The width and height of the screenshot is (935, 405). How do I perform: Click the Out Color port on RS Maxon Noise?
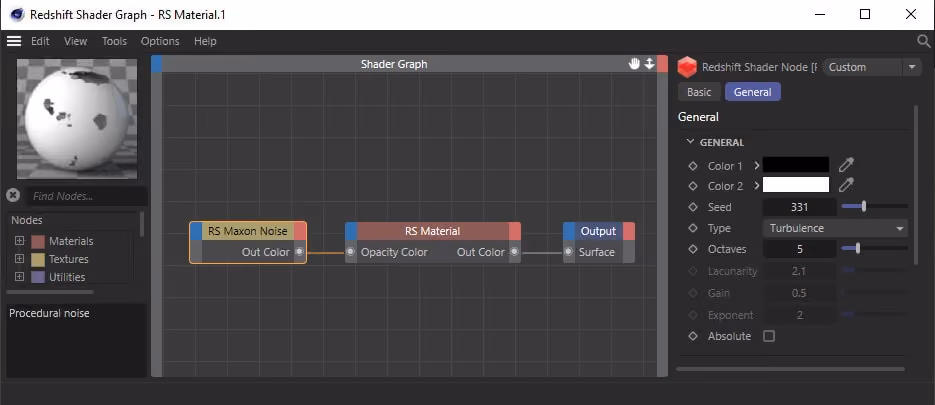click(299, 252)
